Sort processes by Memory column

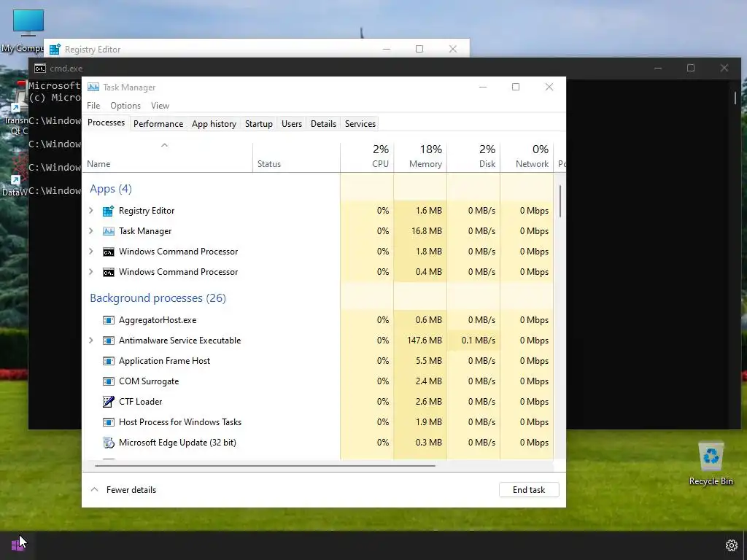coord(420,157)
